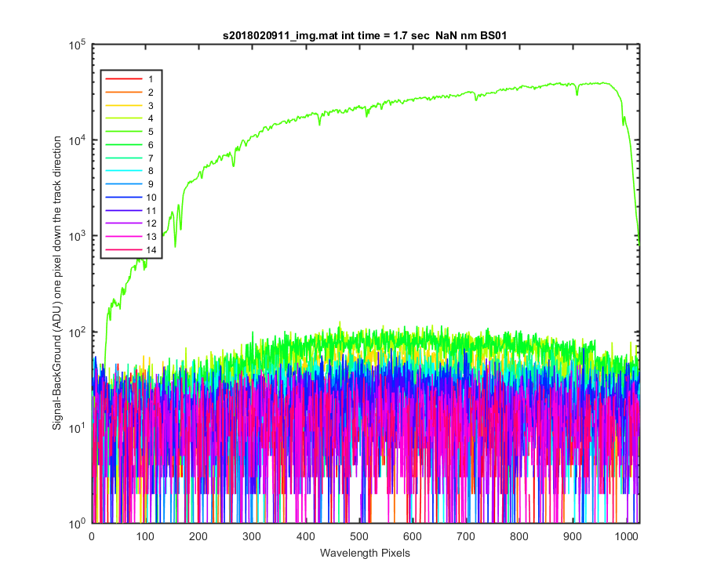This screenshot has height=588, width=706.
Task: Select the y-axis label "Signal-BackGround (ADU)"
Action: point(56,358)
